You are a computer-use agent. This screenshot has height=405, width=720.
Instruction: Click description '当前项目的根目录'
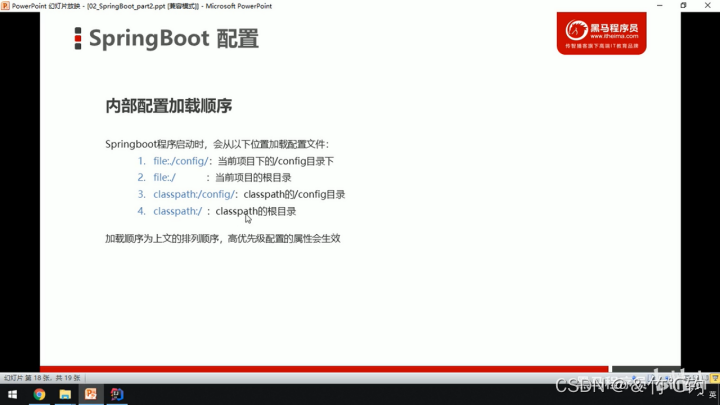pos(253,178)
